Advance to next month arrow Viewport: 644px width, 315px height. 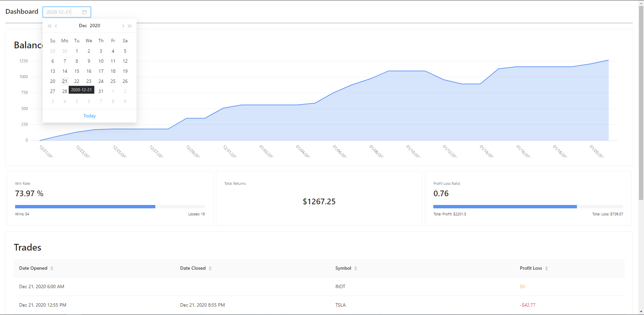[123, 26]
